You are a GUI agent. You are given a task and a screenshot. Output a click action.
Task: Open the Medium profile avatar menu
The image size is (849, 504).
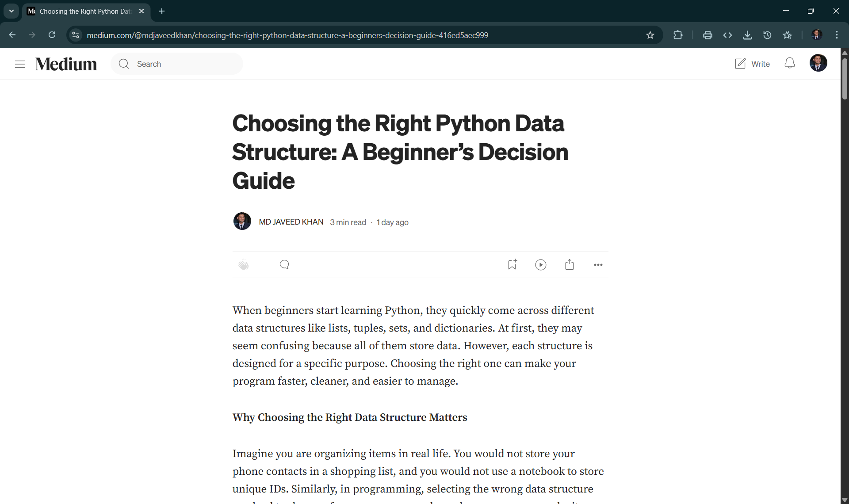818,63
